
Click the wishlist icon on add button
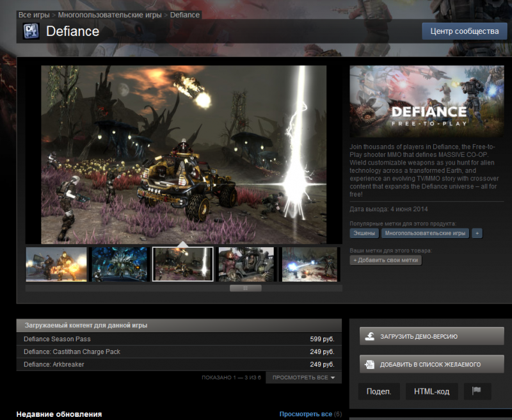pyautogui.click(x=370, y=364)
